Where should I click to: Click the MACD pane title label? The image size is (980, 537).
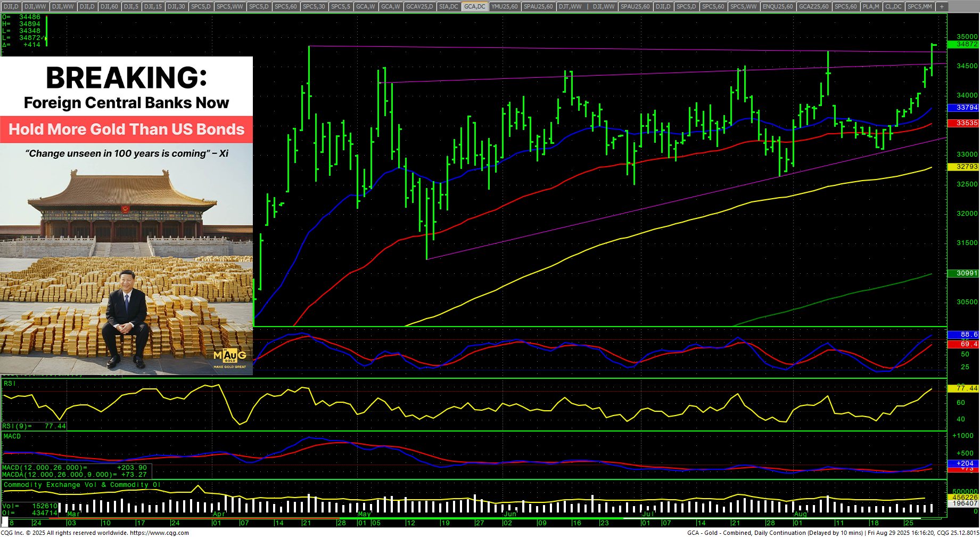click(x=12, y=436)
